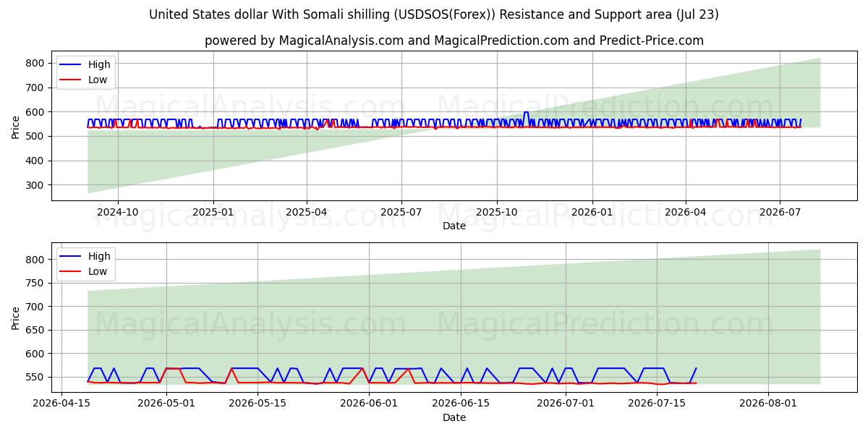
Task: Click the 2026-05-01 date tick label
Action: [x=166, y=404]
